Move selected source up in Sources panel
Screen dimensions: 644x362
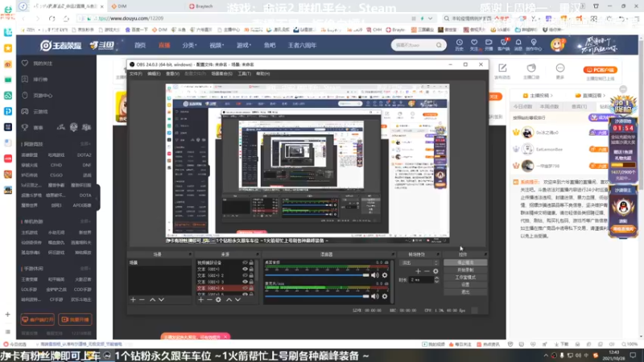[229, 300]
